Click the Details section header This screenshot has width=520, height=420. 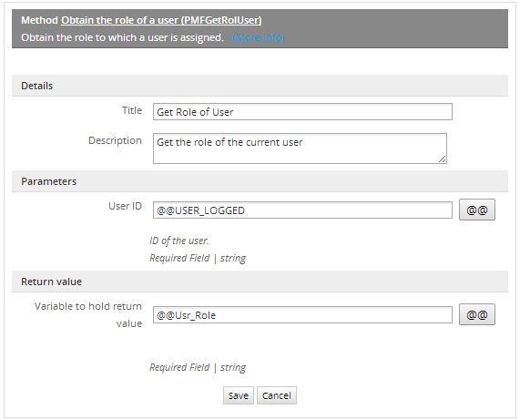tap(260, 86)
